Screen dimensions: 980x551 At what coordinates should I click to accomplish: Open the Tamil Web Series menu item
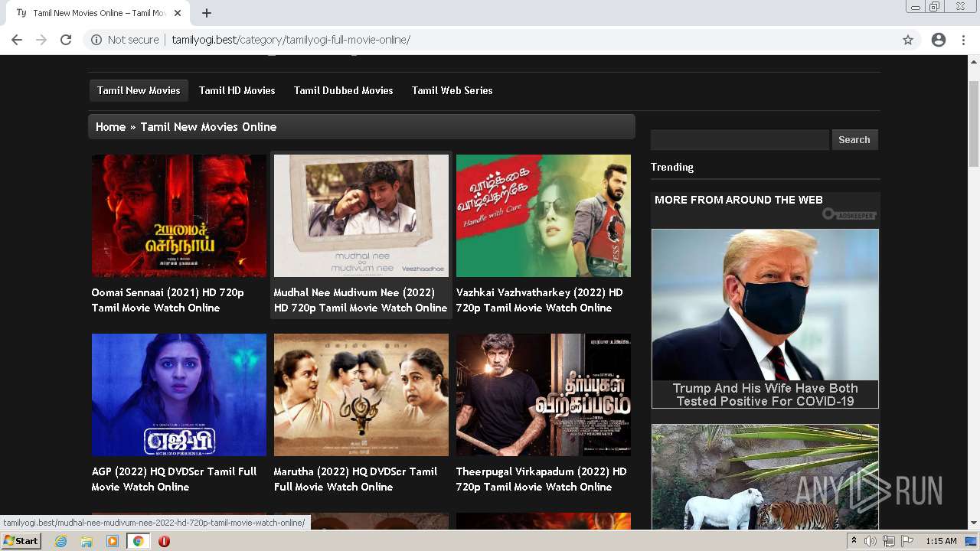(452, 90)
